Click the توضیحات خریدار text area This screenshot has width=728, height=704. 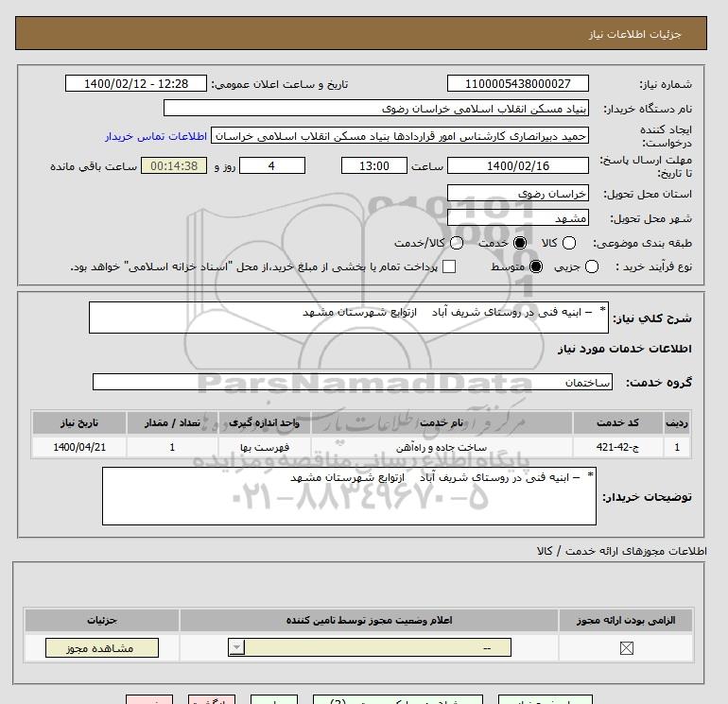pos(349,496)
